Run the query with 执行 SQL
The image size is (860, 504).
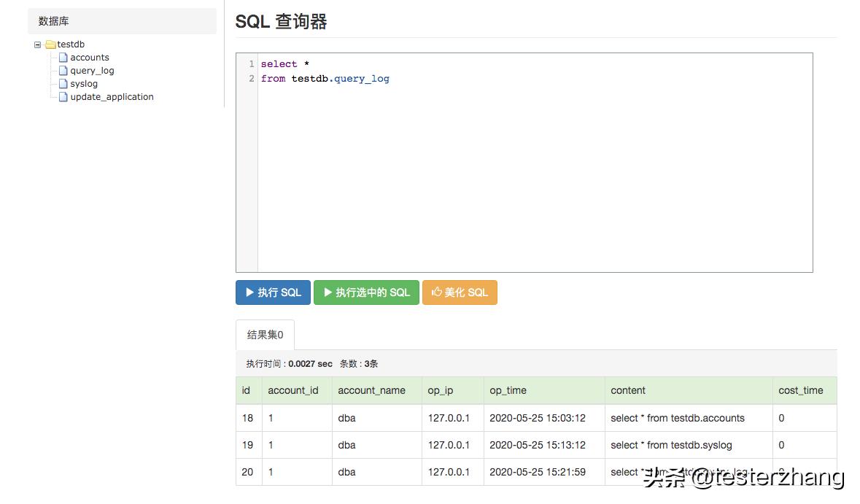[273, 292]
